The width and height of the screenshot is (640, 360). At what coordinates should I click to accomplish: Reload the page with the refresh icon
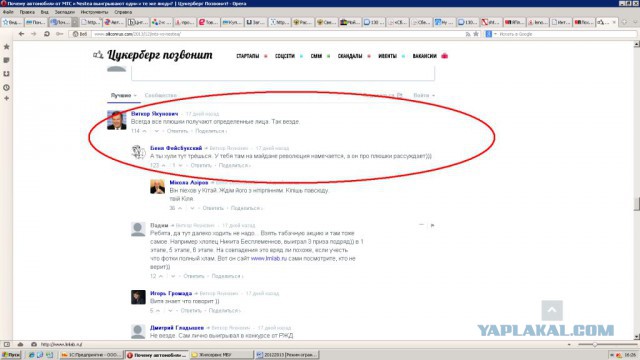click(x=47, y=34)
